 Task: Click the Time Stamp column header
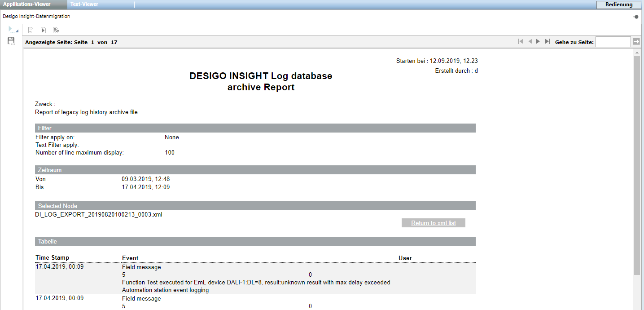53,258
